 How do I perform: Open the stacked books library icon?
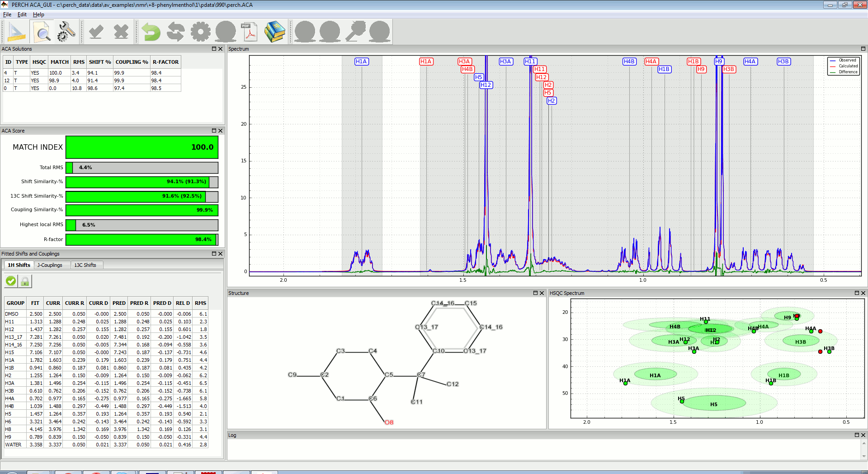[274, 32]
